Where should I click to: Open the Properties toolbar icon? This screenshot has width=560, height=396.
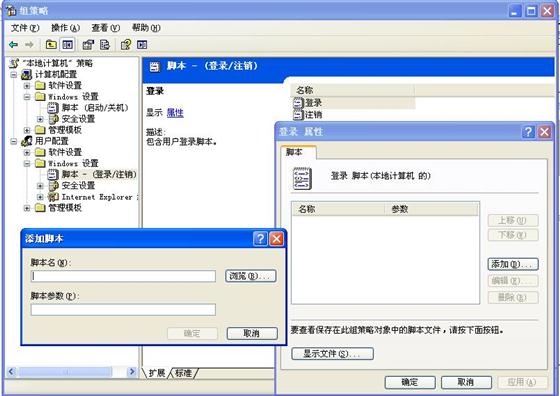[x=88, y=45]
